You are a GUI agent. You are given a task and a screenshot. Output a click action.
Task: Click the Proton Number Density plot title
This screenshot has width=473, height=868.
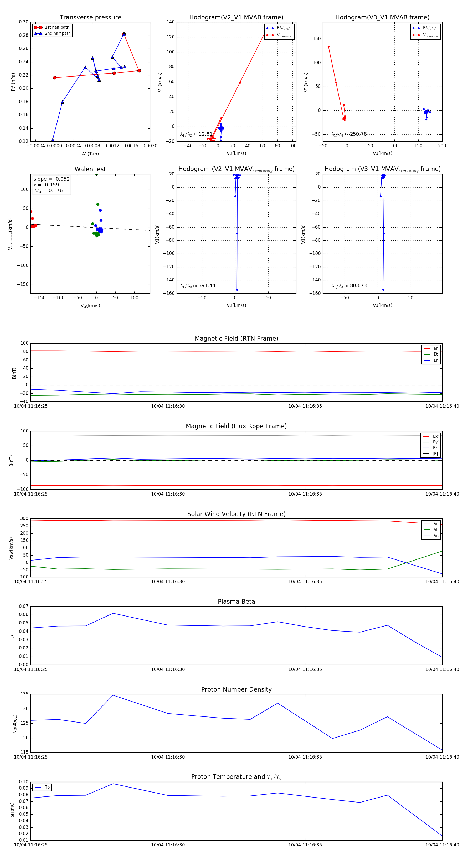tap(236, 689)
